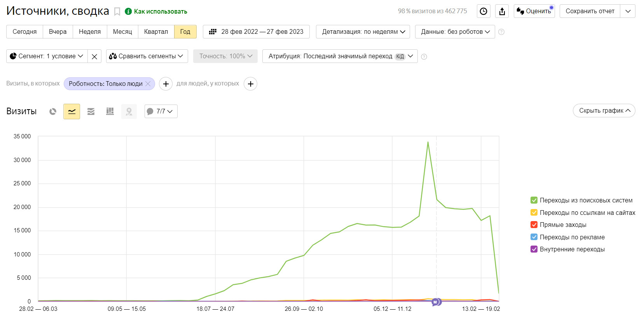Click annotation marker M on chart timeline
The image size is (644, 319).
[435, 302]
